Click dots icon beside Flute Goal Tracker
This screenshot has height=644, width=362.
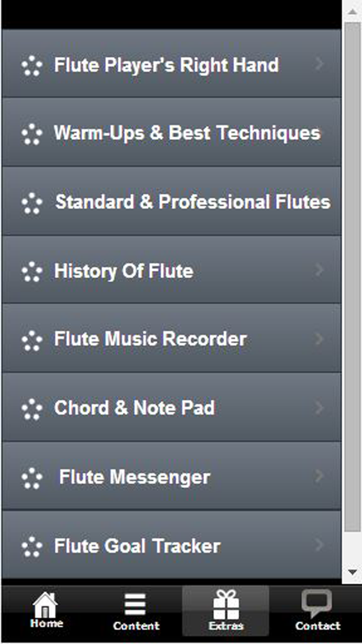click(x=32, y=546)
